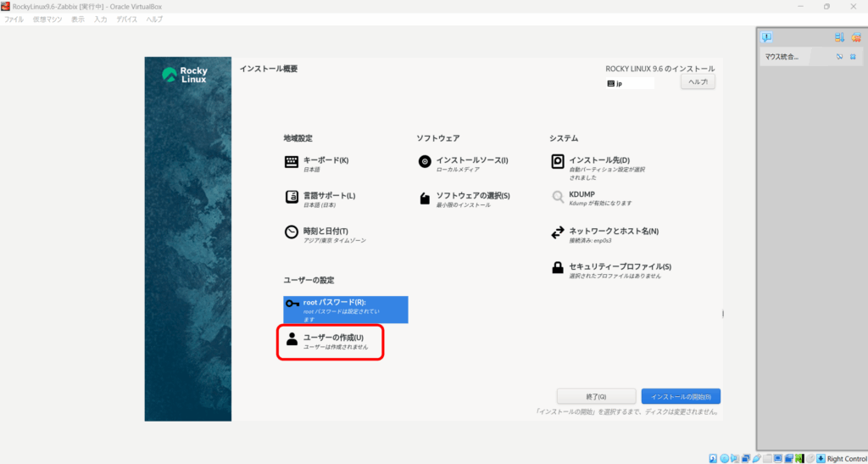Open ソフトウェアの選択(S) package selection
Viewport: 868px width, 464px height.
click(x=464, y=199)
